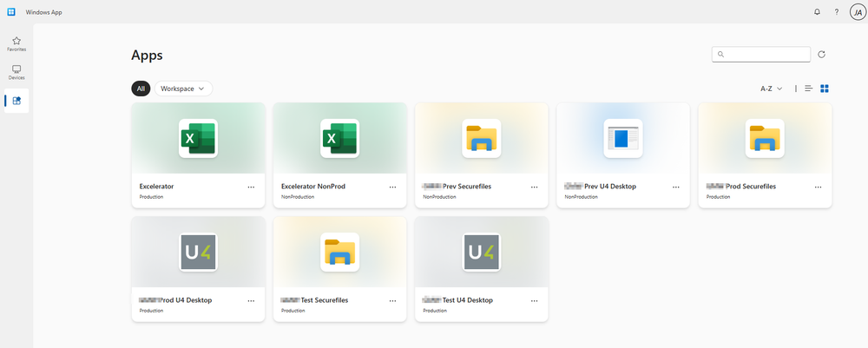
Task: Open the Favorites sidebar section
Action: pyautogui.click(x=16, y=43)
